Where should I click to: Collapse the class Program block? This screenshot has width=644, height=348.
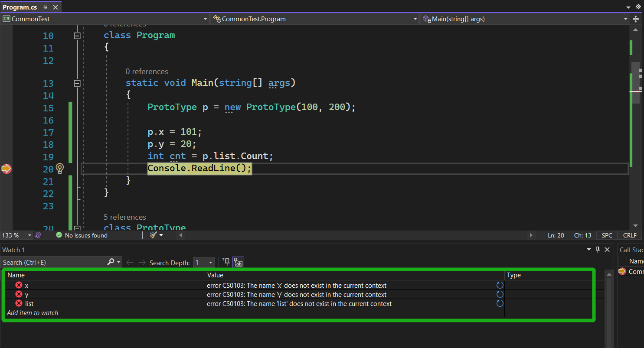(x=77, y=36)
